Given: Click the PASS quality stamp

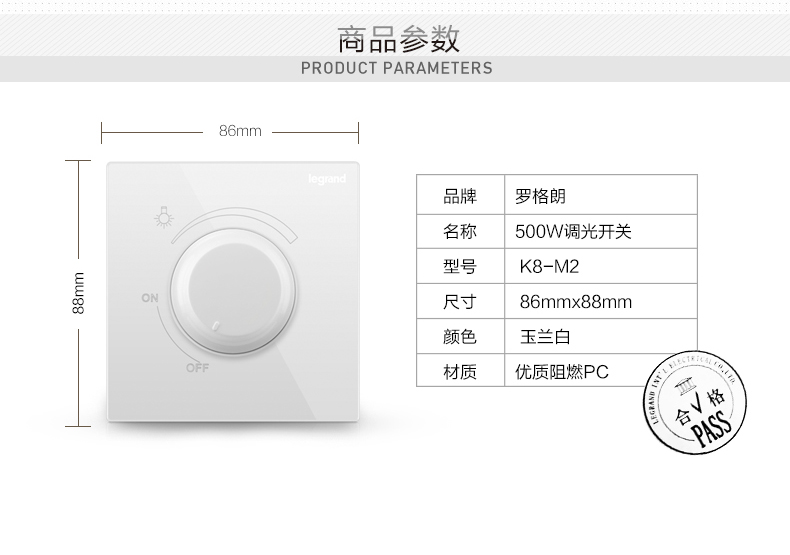Looking at the screenshot, I should (692, 402).
